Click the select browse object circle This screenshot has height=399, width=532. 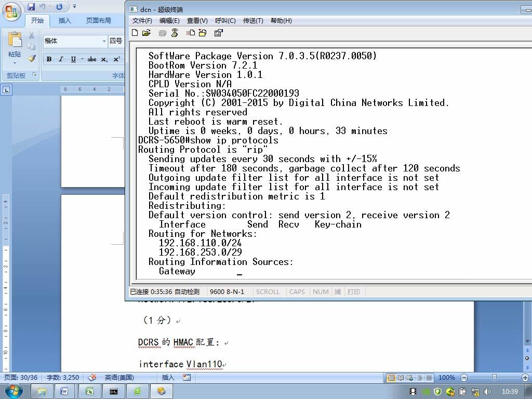[527, 358]
